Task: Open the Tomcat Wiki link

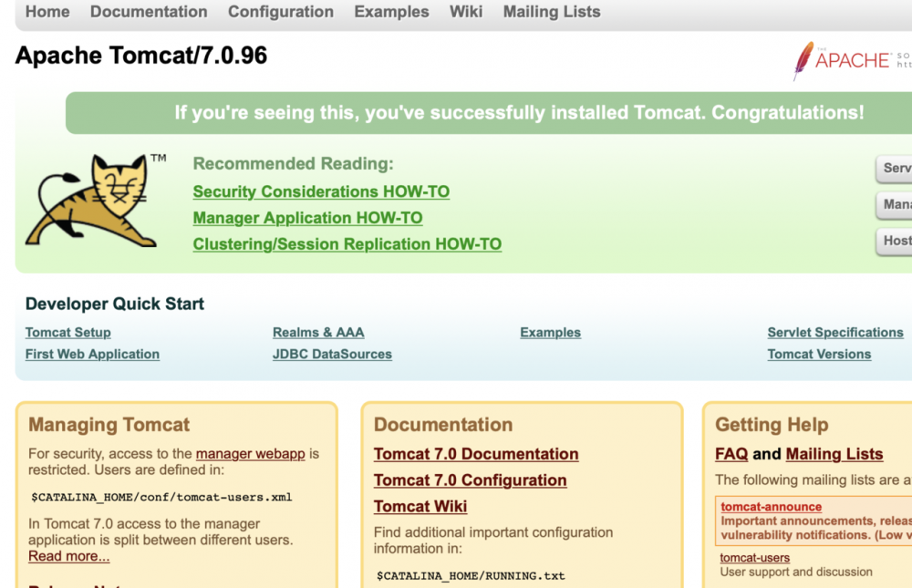Action: click(x=420, y=506)
